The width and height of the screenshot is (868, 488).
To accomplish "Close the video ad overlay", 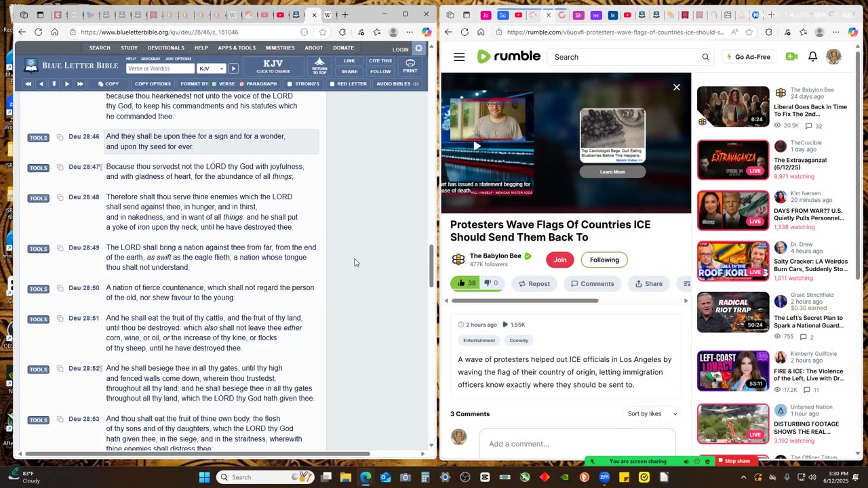I will 676,87.
